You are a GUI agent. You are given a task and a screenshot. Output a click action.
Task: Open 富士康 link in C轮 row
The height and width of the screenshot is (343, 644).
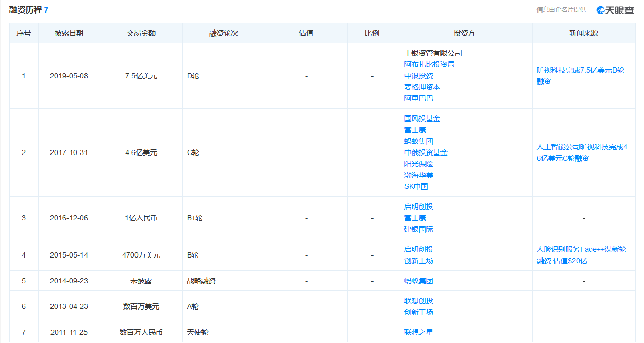click(415, 130)
